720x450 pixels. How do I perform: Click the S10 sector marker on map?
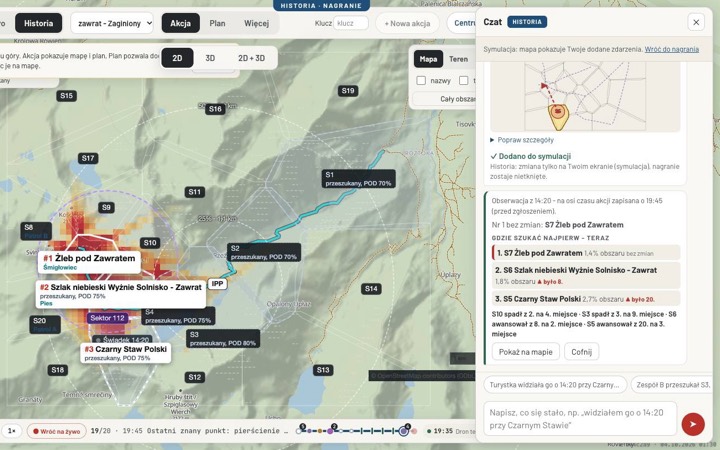pos(150,242)
